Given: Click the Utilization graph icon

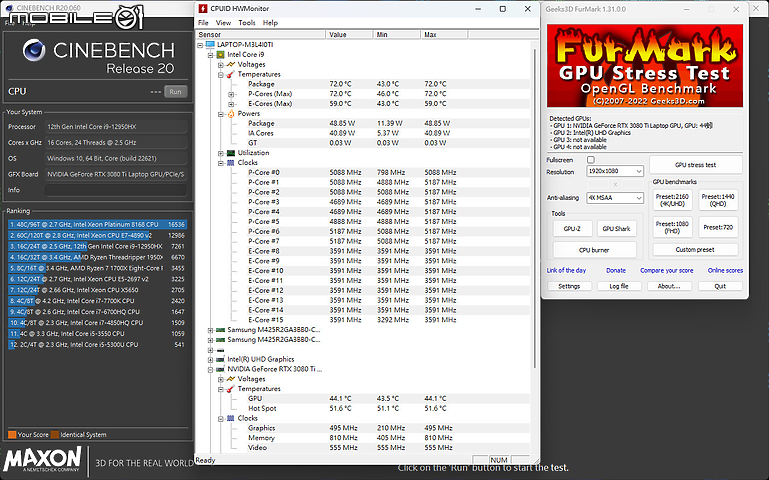Looking at the screenshot, I should (231, 153).
